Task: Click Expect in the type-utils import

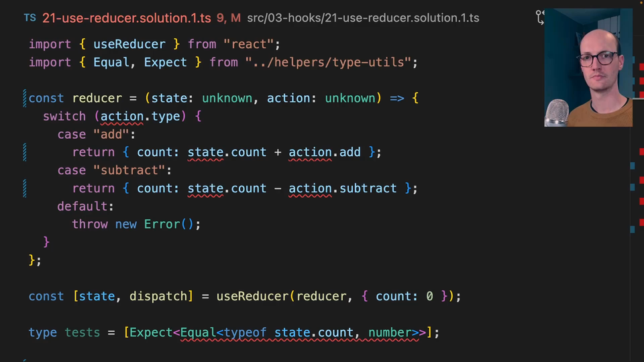Action: point(166,62)
